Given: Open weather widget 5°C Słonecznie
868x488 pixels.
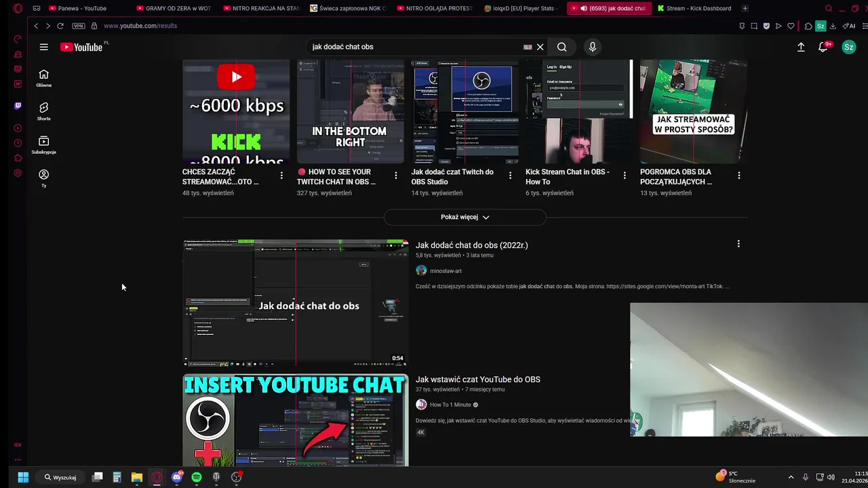Looking at the screenshot, I should tap(736, 477).
